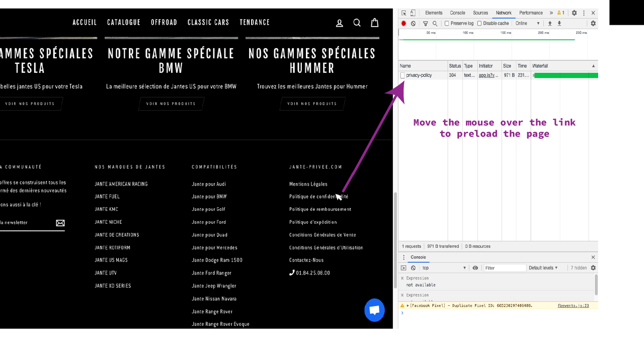644x362 pixels.
Task: Switch to the Console tab in top bar
Action: tap(457, 13)
